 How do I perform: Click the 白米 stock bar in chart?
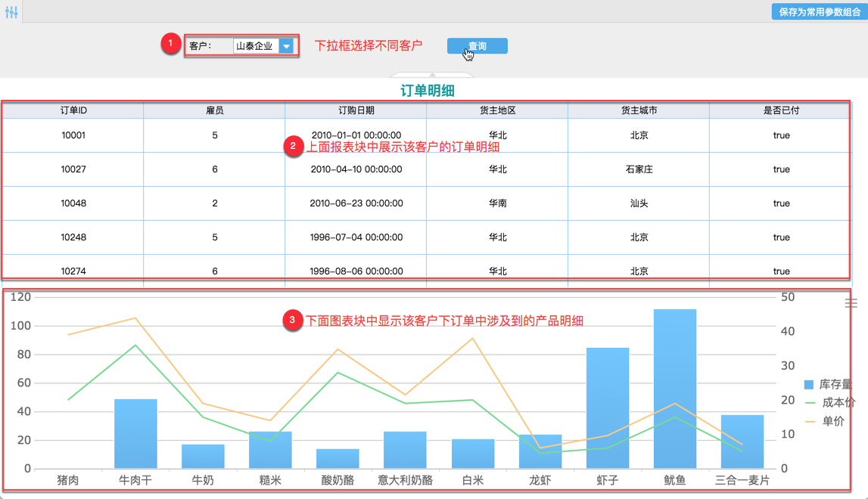point(473,454)
